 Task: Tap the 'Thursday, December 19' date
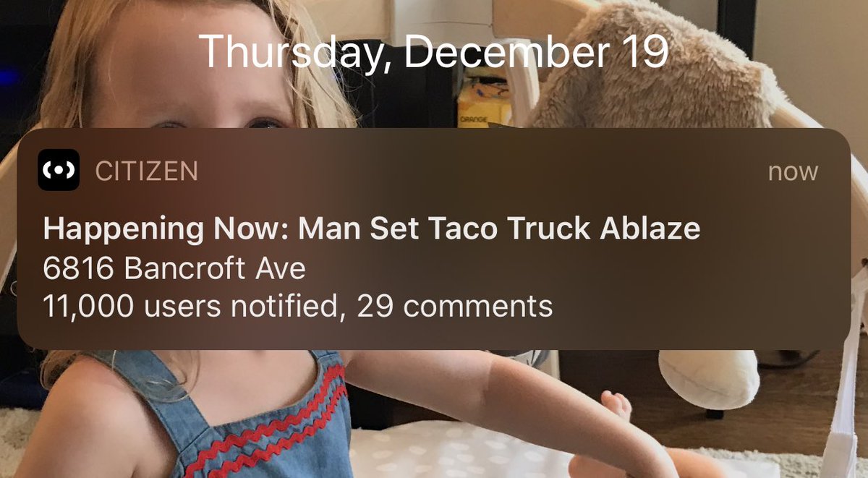(433, 52)
